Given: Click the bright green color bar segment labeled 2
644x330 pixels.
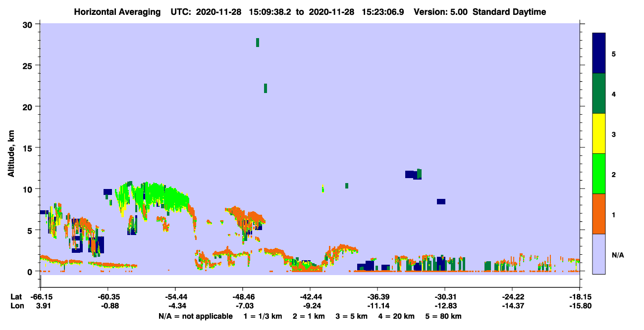Looking at the screenshot, I should (599, 174).
